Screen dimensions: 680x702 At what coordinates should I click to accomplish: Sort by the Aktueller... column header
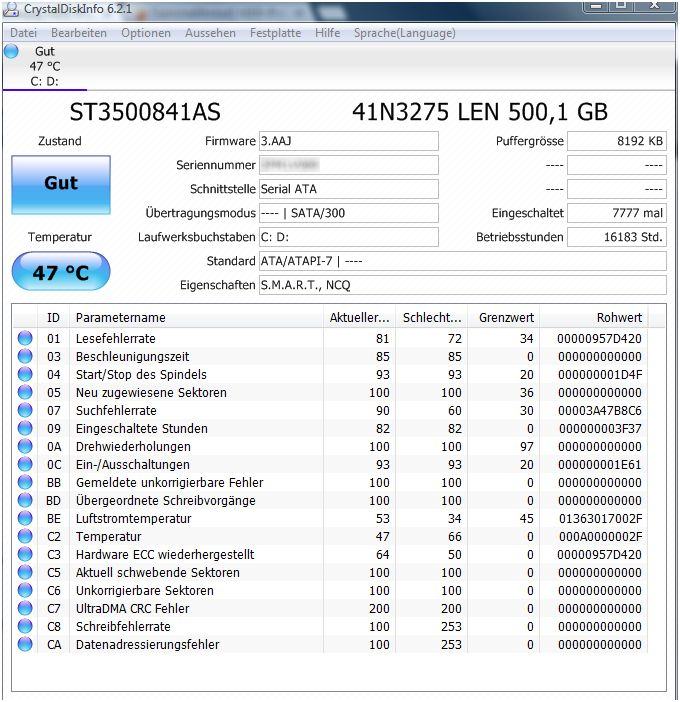tap(359, 317)
